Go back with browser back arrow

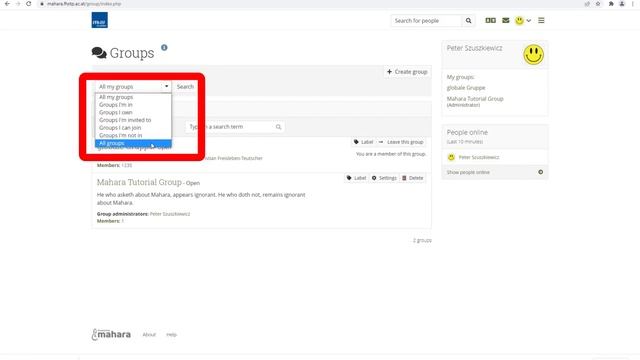[x=7, y=4]
